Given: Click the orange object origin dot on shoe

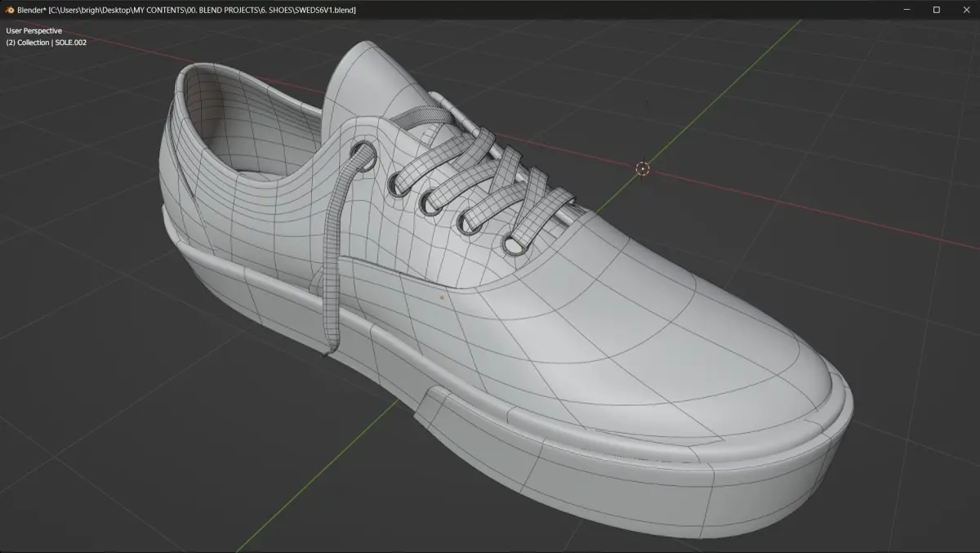Looking at the screenshot, I should click(x=442, y=297).
